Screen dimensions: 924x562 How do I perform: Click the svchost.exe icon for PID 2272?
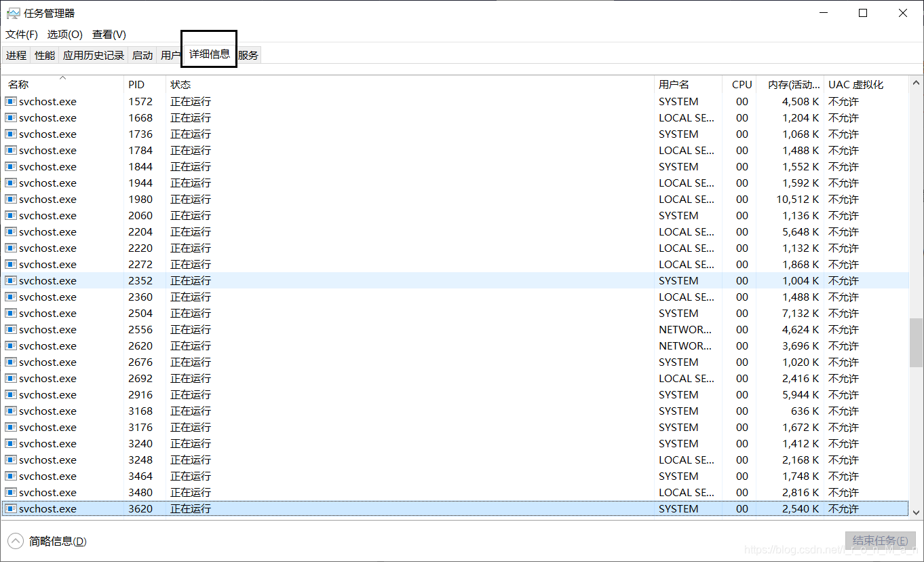click(11, 264)
